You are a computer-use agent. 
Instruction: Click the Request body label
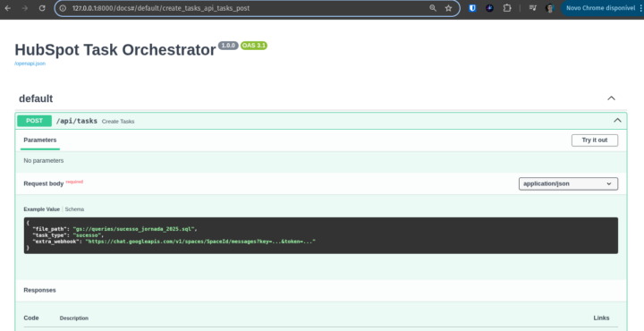(x=44, y=183)
